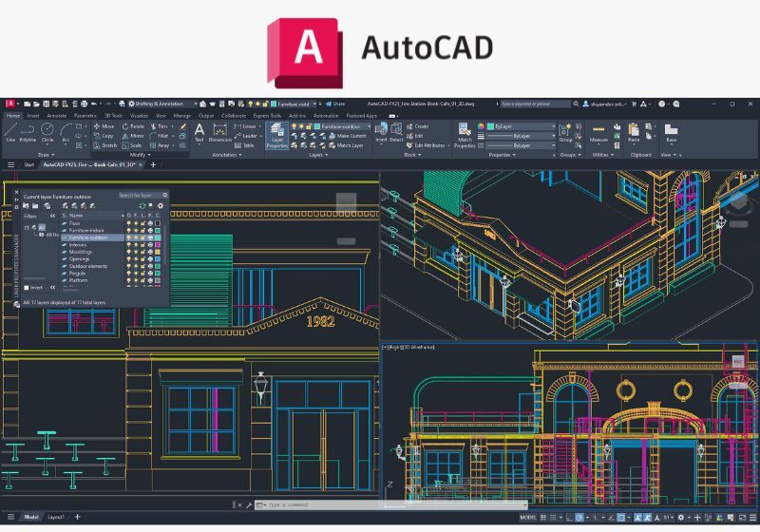760x532 pixels.
Task: Activate the Fillet tool
Action: pyautogui.click(x=159, y=136)
